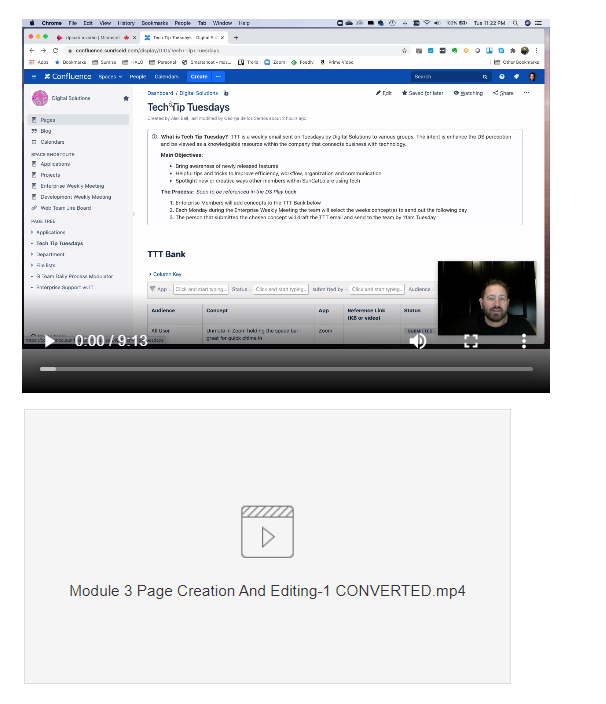Open the Zoom bookmark in the bookmarks bar
Viewport: 606px width, 704px height.
(275, 62)
